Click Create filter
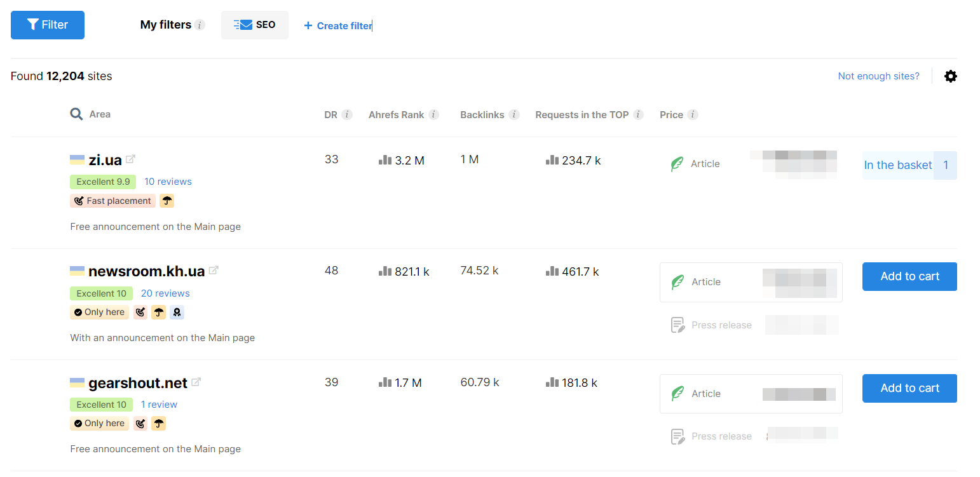The width and height of the screenshot is (980, 477). click(337, 25)
